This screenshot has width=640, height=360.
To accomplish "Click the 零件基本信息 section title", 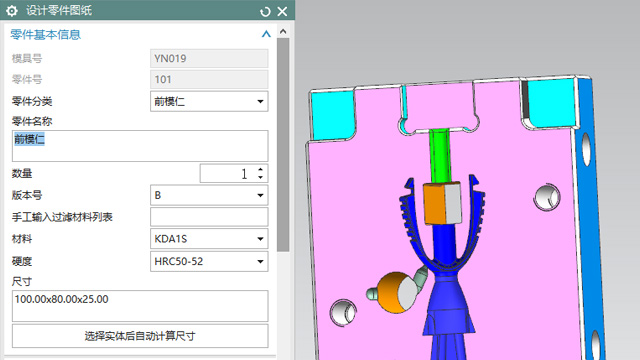I will (x=45, y=35).
